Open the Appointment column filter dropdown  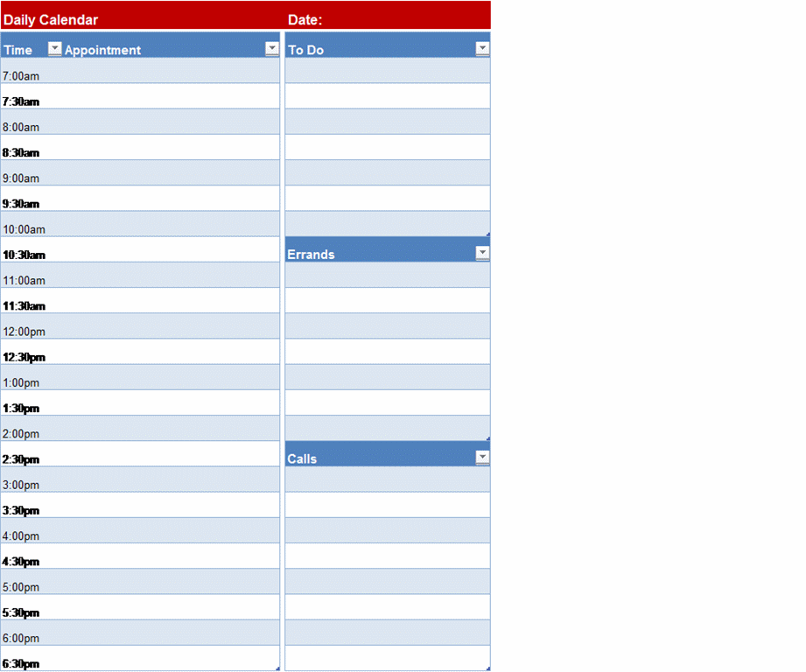click(x=272, y=48)
